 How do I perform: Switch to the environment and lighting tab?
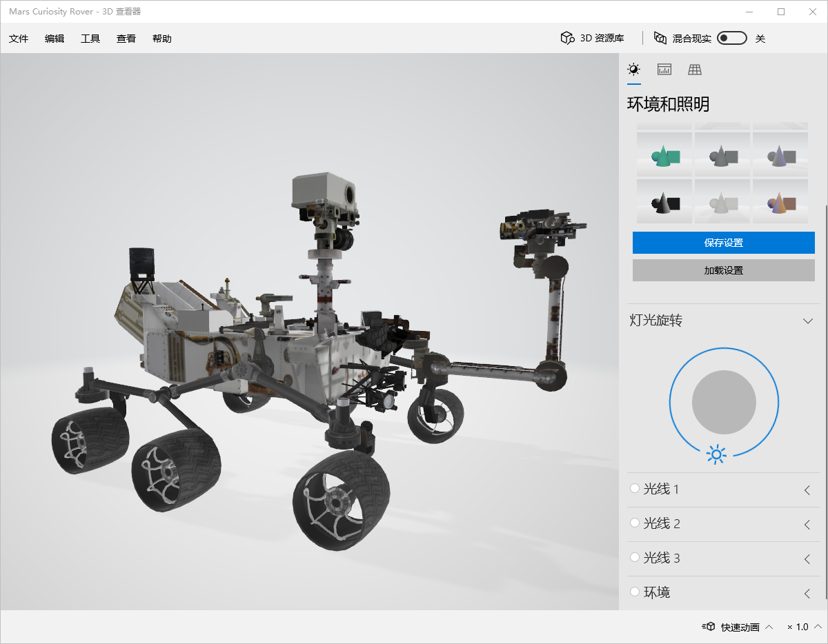(x=633, y=69)
